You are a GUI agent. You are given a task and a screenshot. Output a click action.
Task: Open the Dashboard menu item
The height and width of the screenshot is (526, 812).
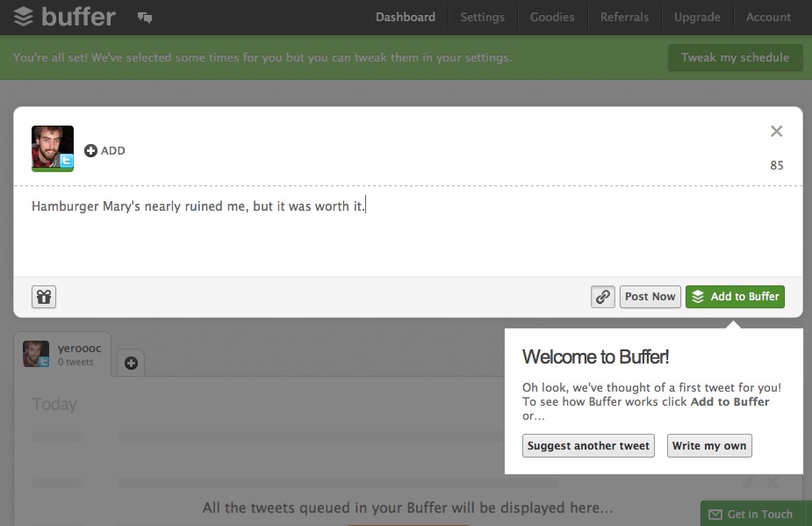pos(406,17)
